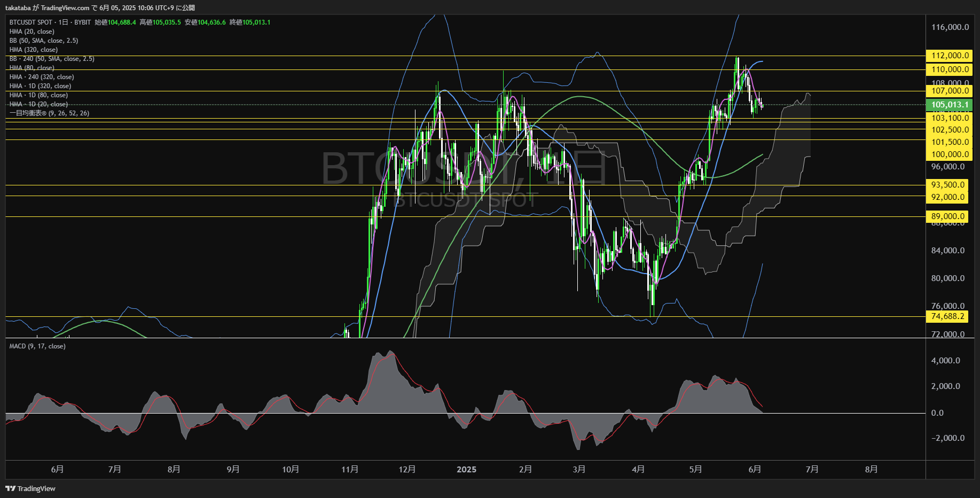980x498 pixels.
Task: Click the 96,000.0 price axis value
Action: pos(948,167)
